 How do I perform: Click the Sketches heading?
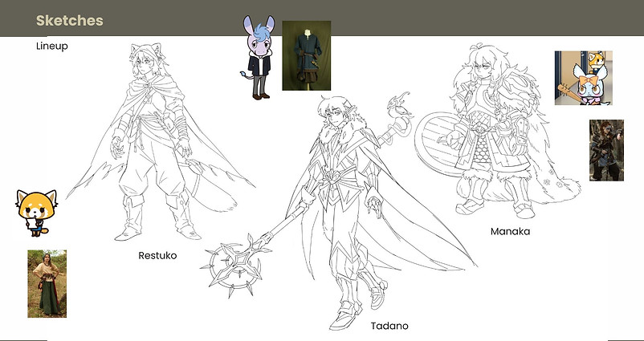point(69,21)
